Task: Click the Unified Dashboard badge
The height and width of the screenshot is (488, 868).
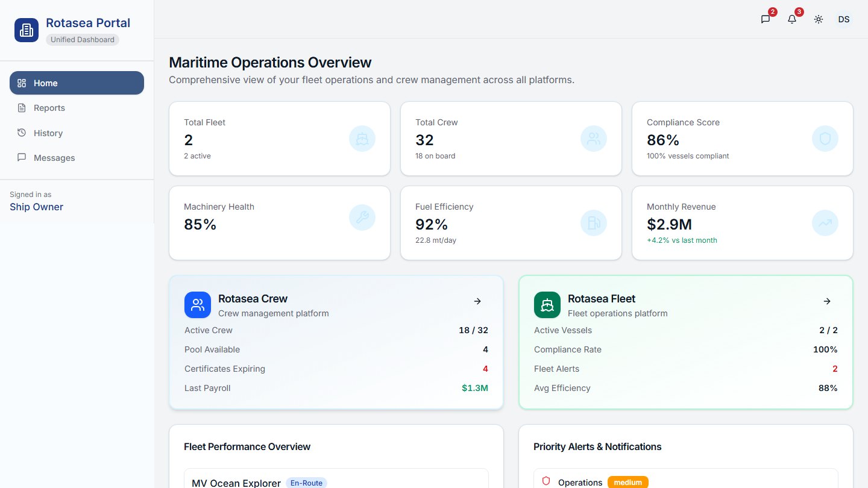Action: coord(83,40)
